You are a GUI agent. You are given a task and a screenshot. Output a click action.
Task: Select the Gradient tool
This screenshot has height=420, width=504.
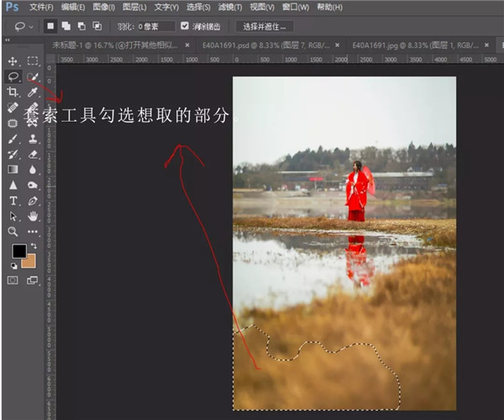click(x=13, y=170)
